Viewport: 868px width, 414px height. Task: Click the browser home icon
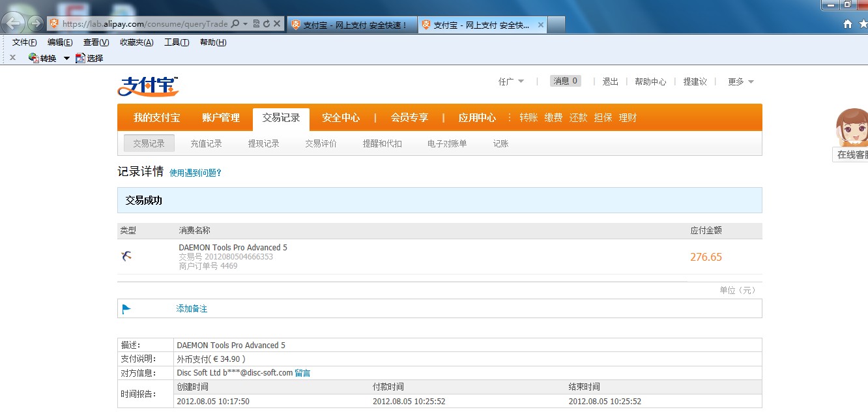point(848,24)
